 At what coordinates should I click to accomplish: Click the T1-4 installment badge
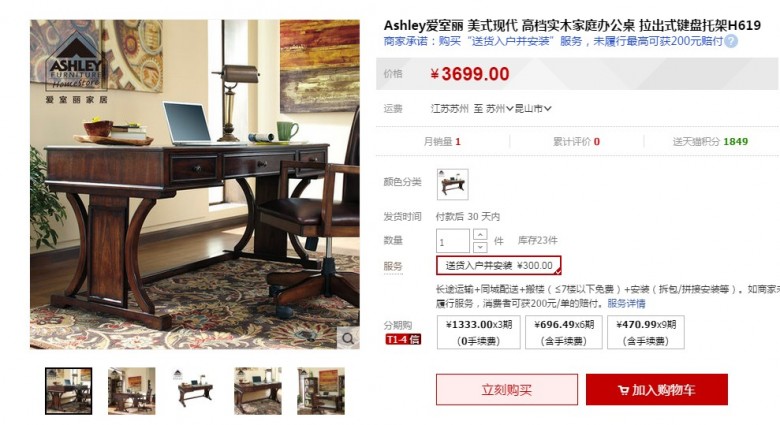tap(403, 339)
